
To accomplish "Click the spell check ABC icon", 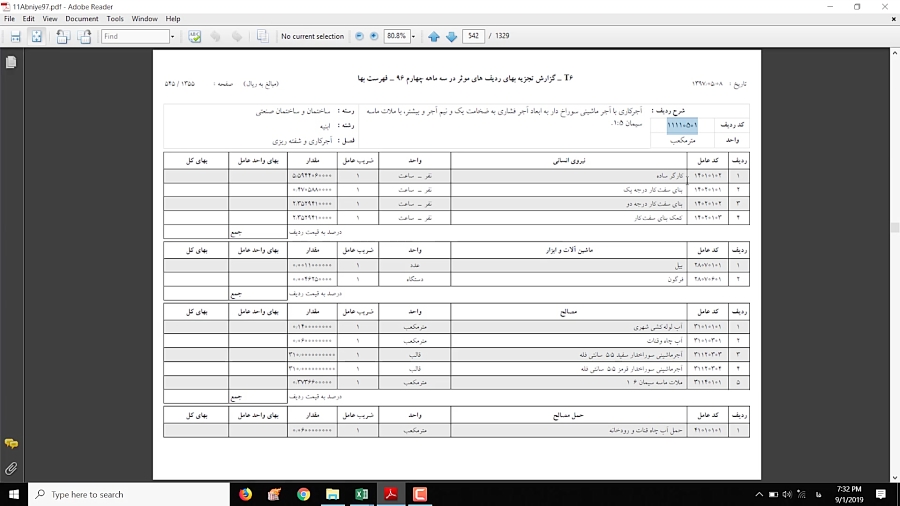I will pyautogui.click(x=195, y=36).
